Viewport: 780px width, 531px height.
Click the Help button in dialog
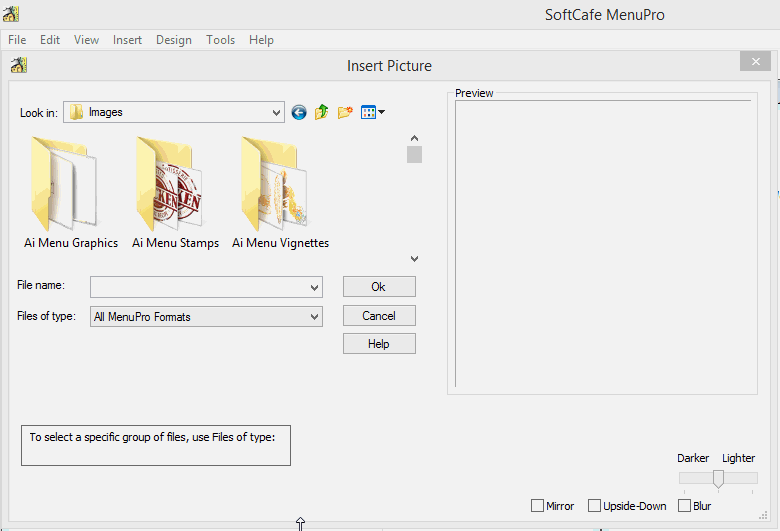[379, 344]
